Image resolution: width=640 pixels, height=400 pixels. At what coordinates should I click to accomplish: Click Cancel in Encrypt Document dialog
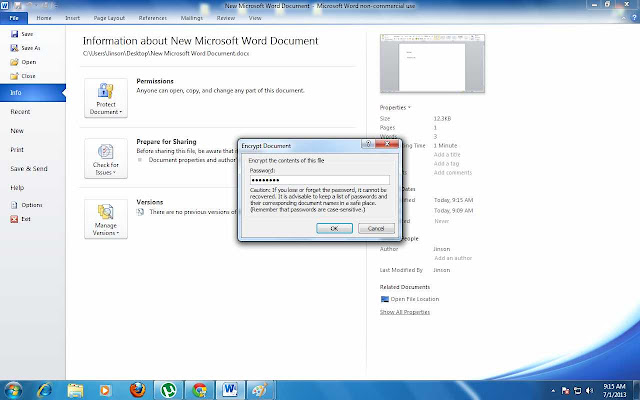pos(376,229)
